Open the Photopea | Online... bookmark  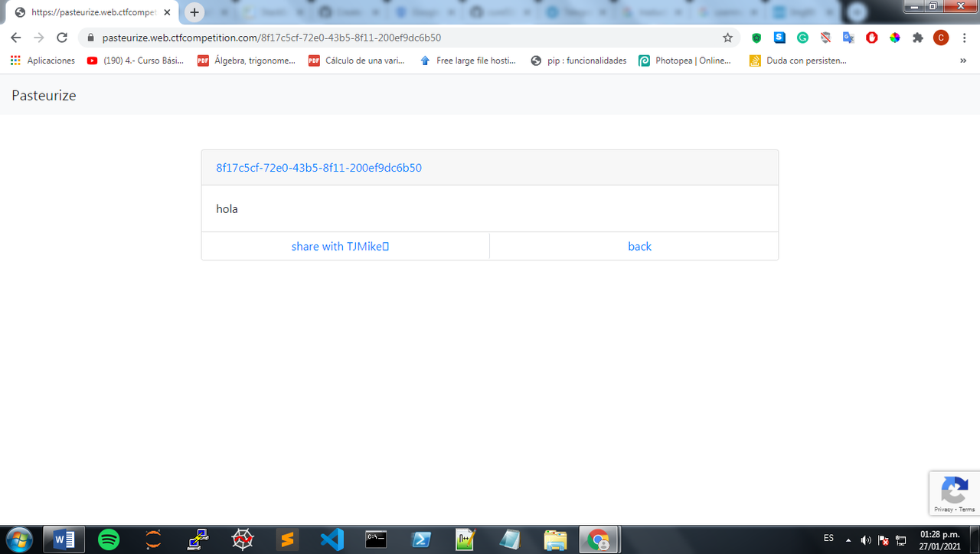coord(685,61)
